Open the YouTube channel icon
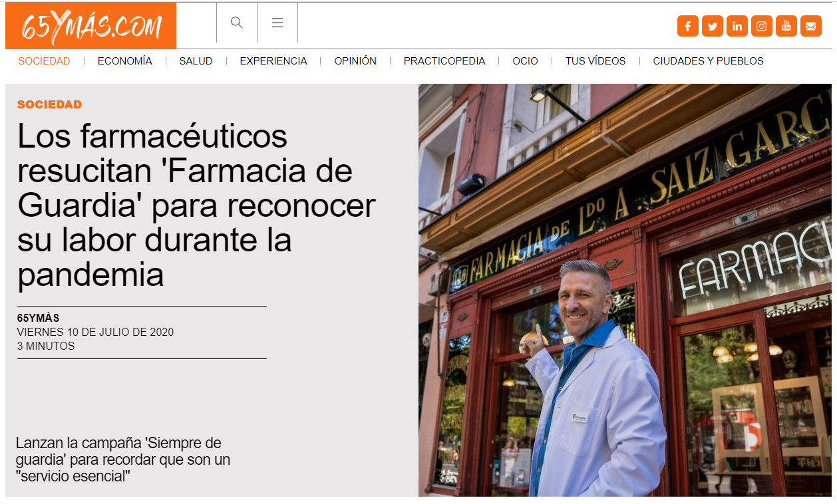Image resolution: width=837 pixels, height=504 pixels. [x=786, y=26]
